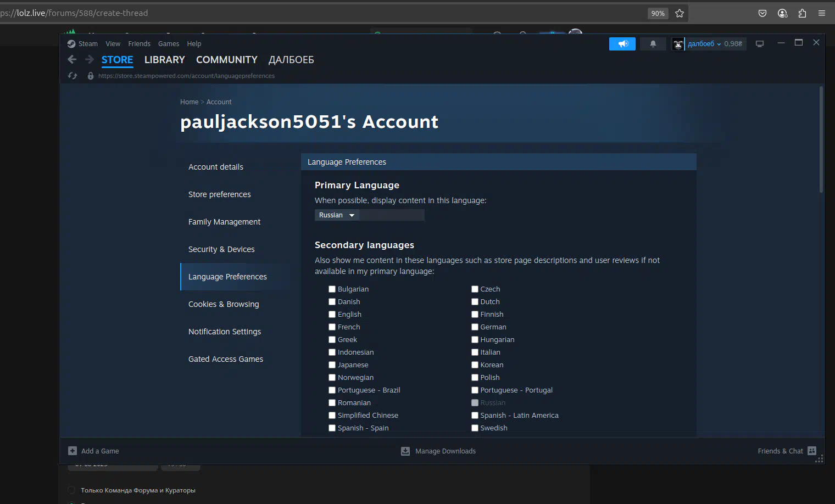Open the browser hamburger menu
Viewport: 835px width, 504px height.
pos(822,13)
